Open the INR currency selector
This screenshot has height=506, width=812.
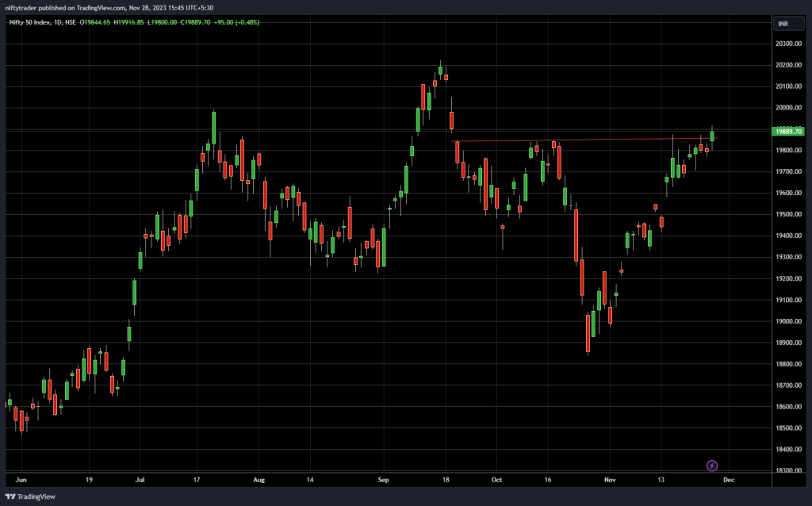pyautogui.click(x=789, y=24)
